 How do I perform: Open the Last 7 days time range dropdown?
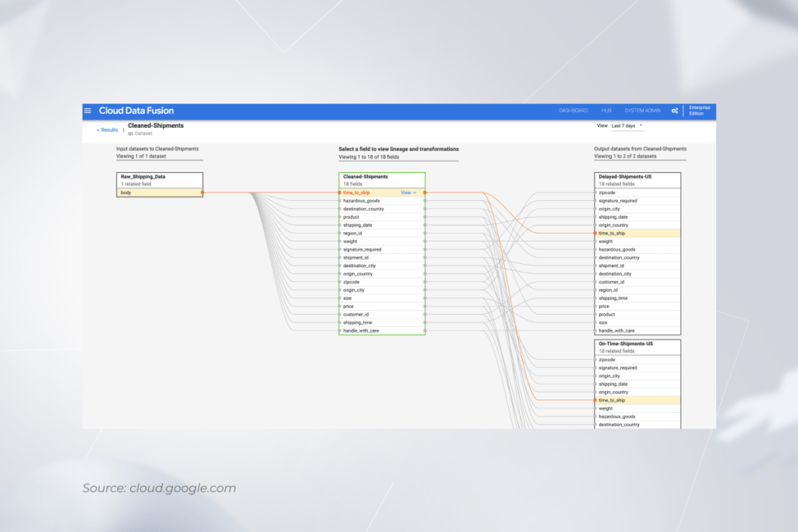click(x=627, y=125)
